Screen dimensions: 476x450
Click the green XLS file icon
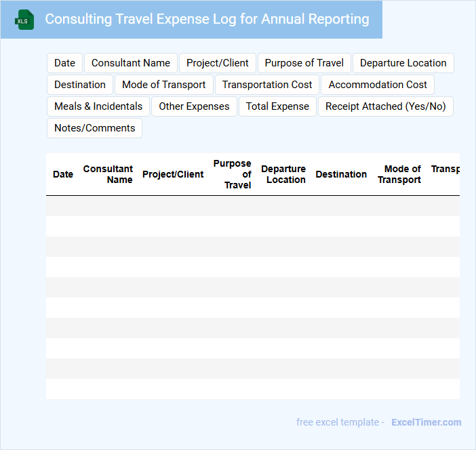pos(24,20)
